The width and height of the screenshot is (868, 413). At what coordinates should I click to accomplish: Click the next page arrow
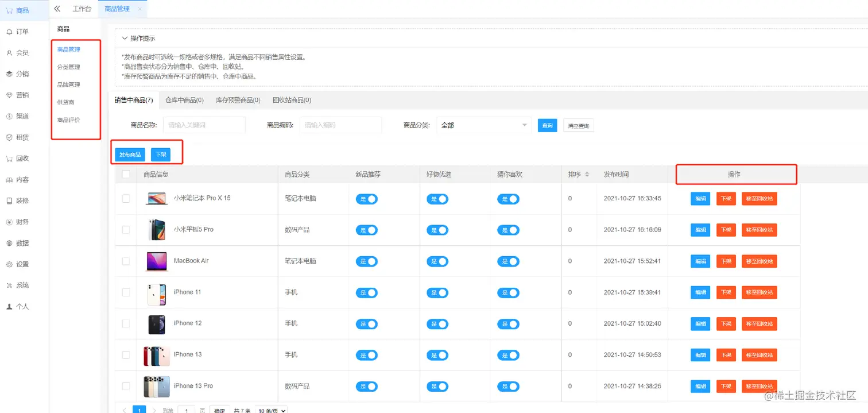click(154, 410)
